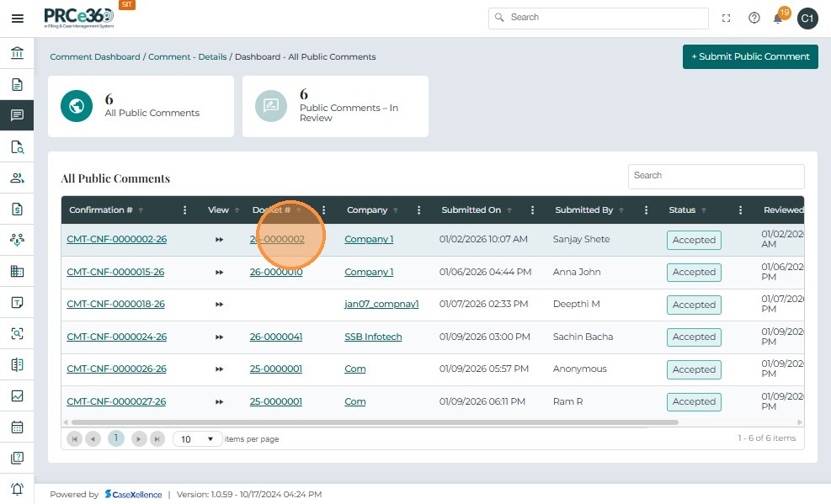831x504 pixels.
Task: Select the All Public Comments card
Action: 141,106
